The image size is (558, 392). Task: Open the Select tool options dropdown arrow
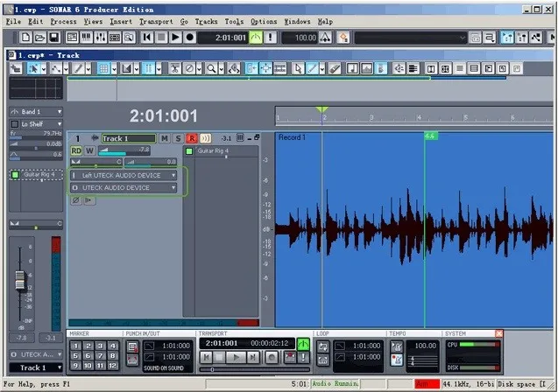pos(44,68)
